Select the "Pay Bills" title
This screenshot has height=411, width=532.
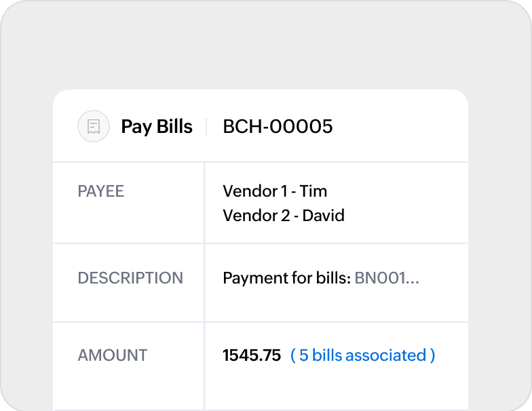157,127
